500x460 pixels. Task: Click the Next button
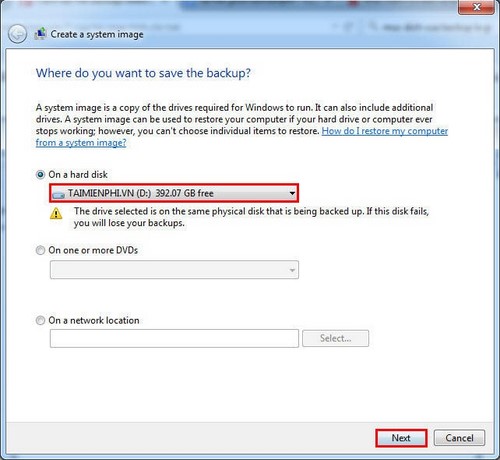pos(401,438)
